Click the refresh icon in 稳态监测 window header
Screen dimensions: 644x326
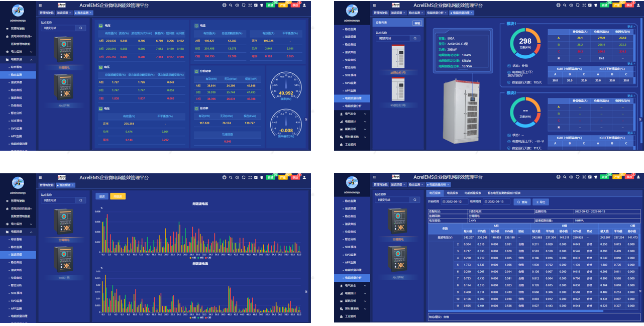point(244,5)
